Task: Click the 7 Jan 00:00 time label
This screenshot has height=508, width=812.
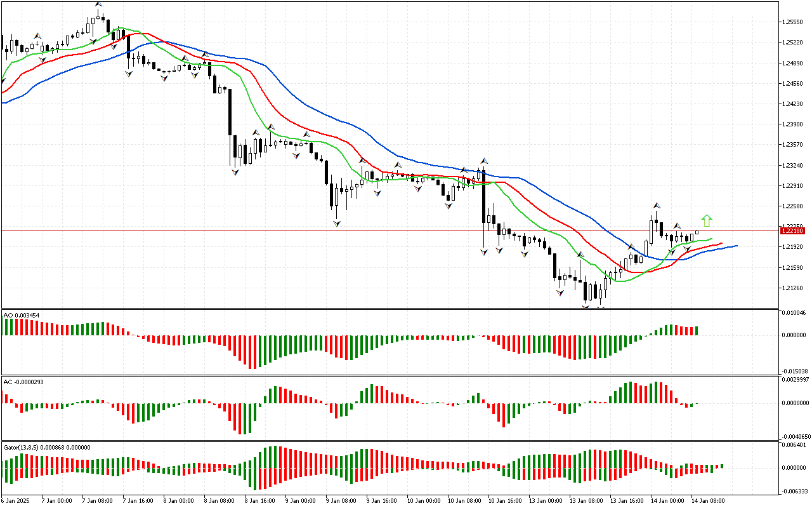Action: (x=56, y=500)
